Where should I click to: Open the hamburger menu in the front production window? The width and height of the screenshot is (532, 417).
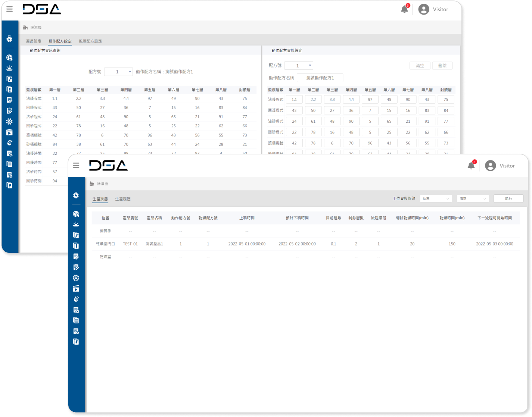(x=76, y=166)
